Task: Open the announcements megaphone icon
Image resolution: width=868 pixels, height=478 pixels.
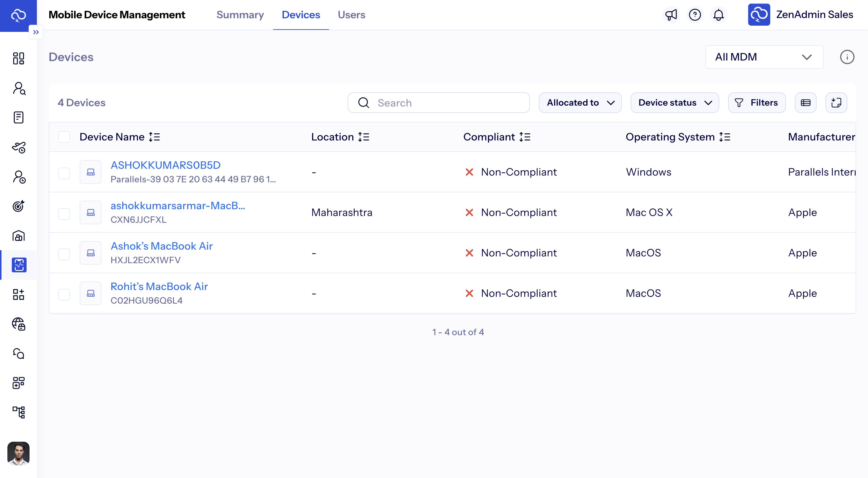Action: click(671, 15)
